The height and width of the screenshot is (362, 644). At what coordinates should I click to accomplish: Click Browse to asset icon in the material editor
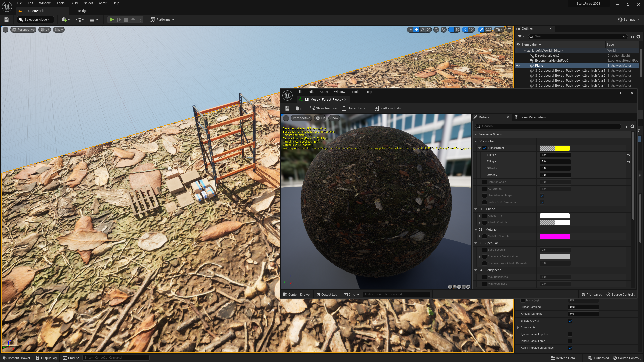pyautogui.click(x=298, y=108)
